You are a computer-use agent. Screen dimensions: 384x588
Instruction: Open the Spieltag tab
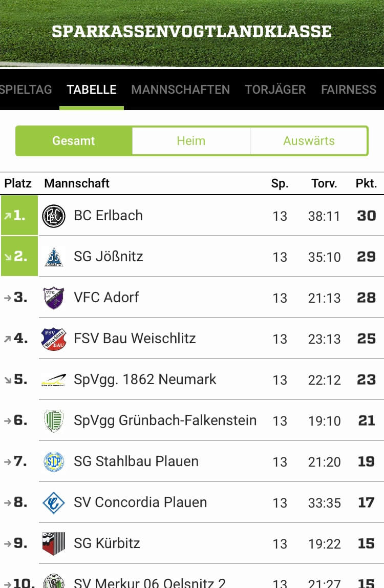coord(26,89)
